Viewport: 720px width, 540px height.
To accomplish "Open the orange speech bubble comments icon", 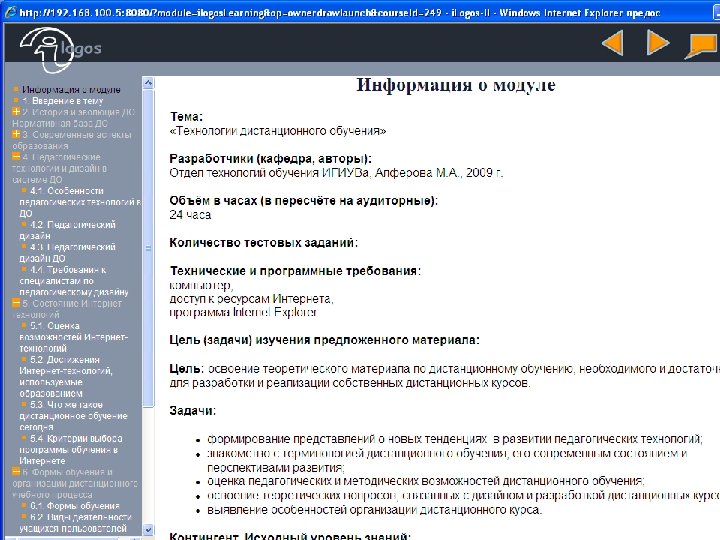I will [701, 46].
